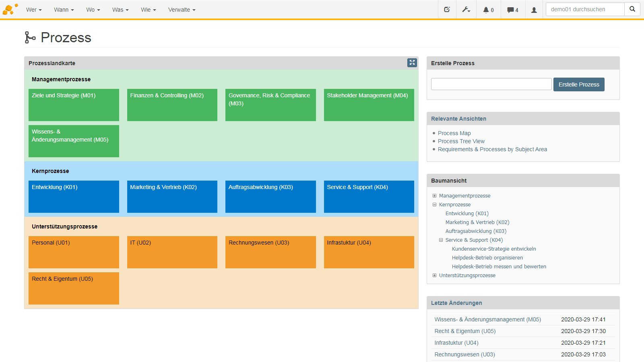Expand Unterstützungsprozesse tree node
Screen dimensions: 644x362
(x=434, y=276)
